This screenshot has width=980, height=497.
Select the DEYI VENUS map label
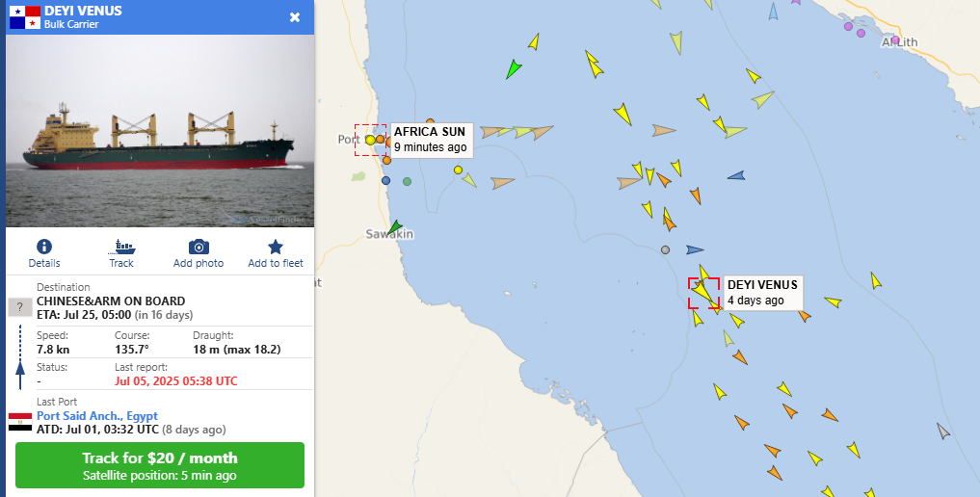[762, 292]
